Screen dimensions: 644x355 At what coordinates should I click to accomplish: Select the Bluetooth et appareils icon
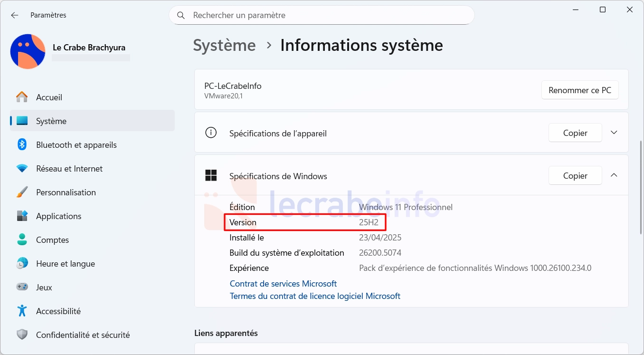(22, 145)
